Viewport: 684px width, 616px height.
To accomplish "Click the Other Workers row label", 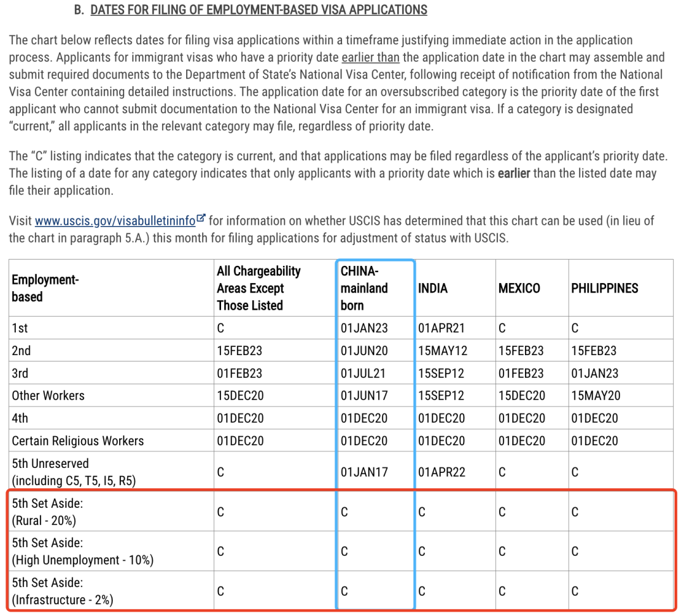I will [48, 396].
